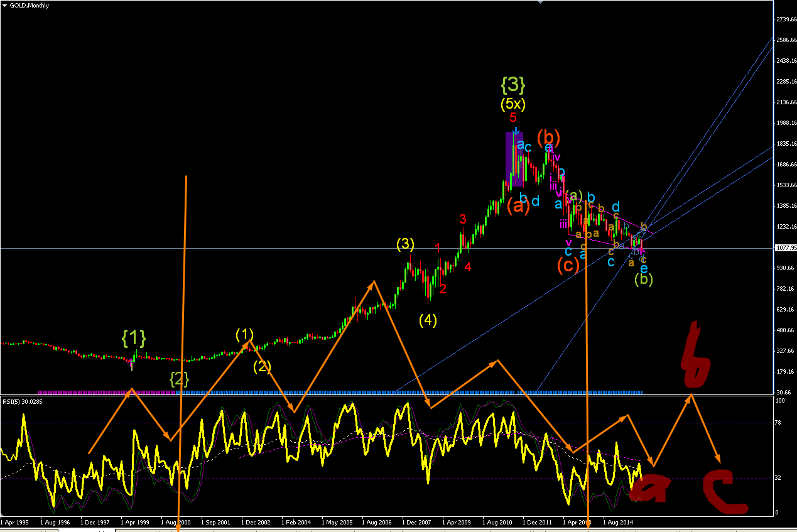Select the yellow (1) wave label
The width and height of the screenshot is (797, 532).
tap(245, 334)
